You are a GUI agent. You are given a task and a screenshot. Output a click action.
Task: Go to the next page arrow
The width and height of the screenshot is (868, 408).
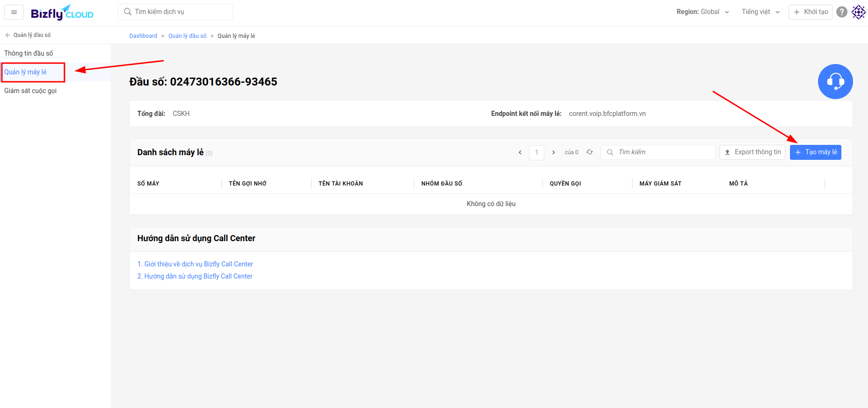pyautogui.click(x=554, y=152)
